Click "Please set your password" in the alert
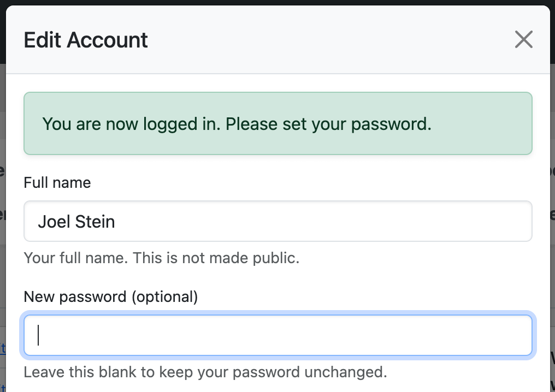555x392 pixels. [328, 124]
